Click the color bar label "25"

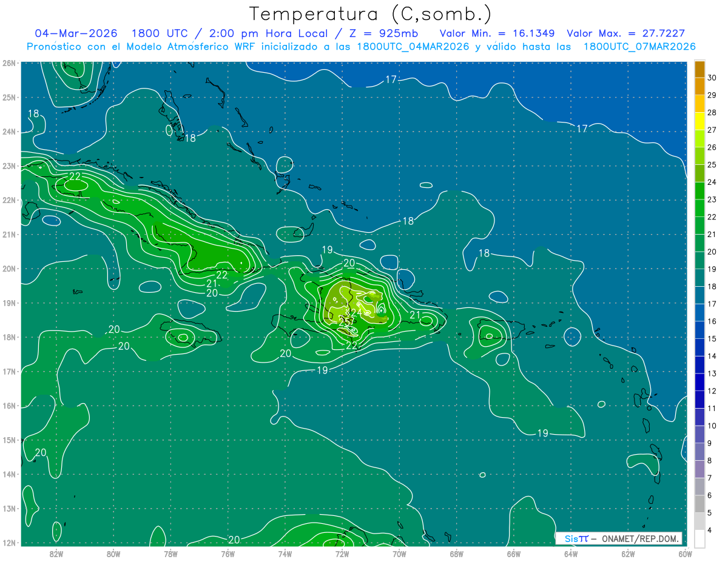point(712,164)
